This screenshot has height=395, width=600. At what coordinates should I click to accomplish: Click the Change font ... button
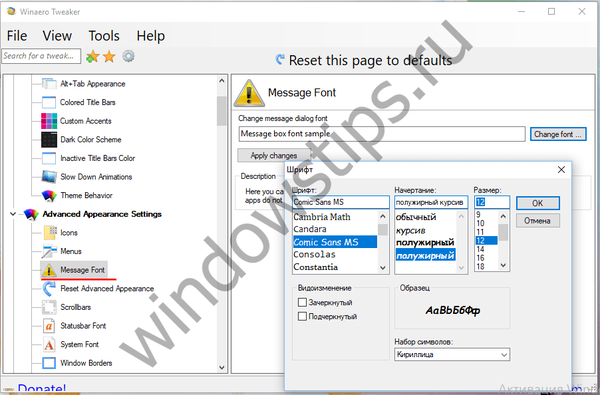pos(558,134)
